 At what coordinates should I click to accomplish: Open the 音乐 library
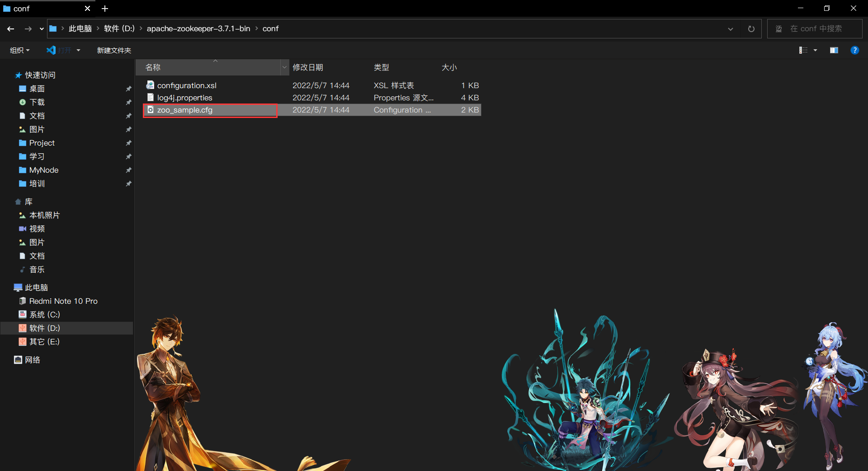(37, 269)
